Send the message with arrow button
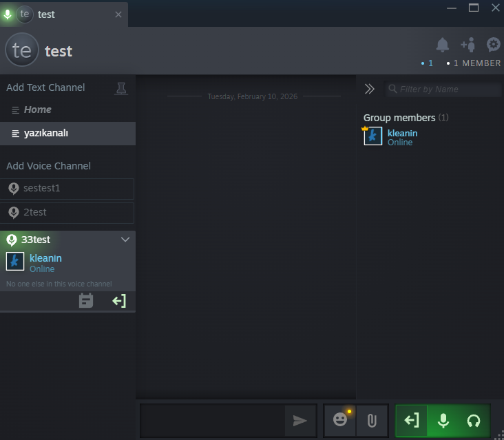Image resolution: width=504 pixels, height=440 pixels. [300, 421]
